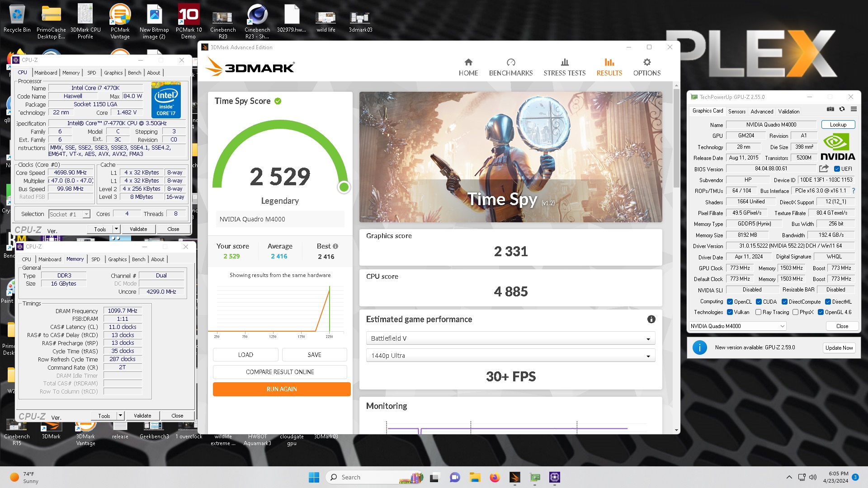Viewport: 868px width, 488px height.
Task: Toggle the OpenCL checkbox
Action: (730, 302)
